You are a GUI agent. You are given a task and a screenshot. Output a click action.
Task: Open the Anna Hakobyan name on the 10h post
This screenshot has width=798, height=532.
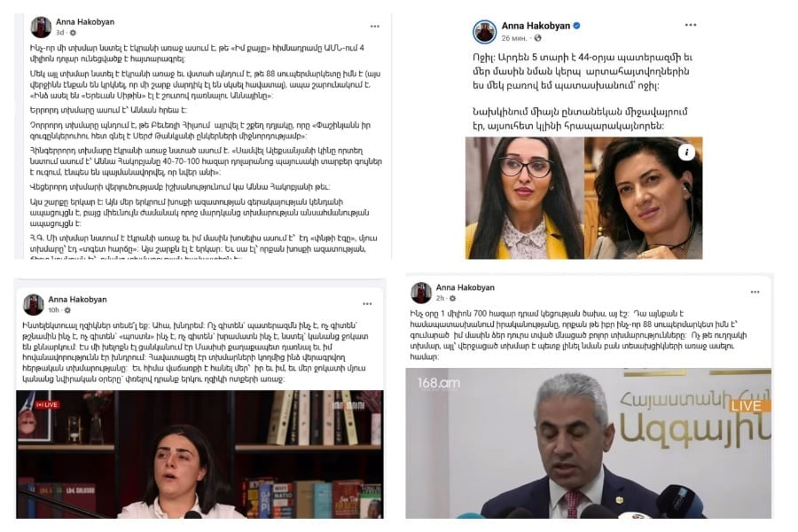pos(77,300)
